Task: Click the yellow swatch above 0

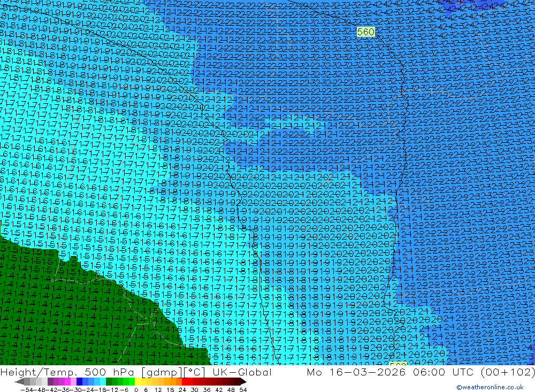Action: pos(138,382)
